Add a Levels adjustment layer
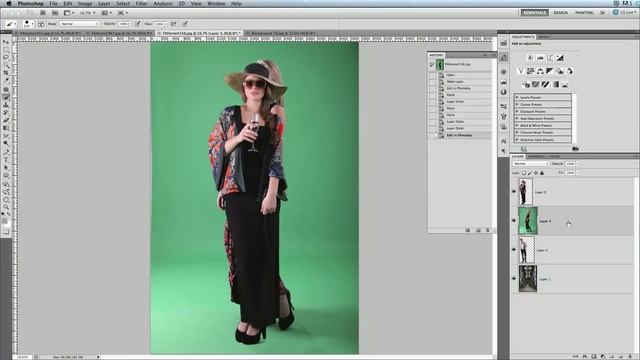640x360 pixels. coord(540,58)
